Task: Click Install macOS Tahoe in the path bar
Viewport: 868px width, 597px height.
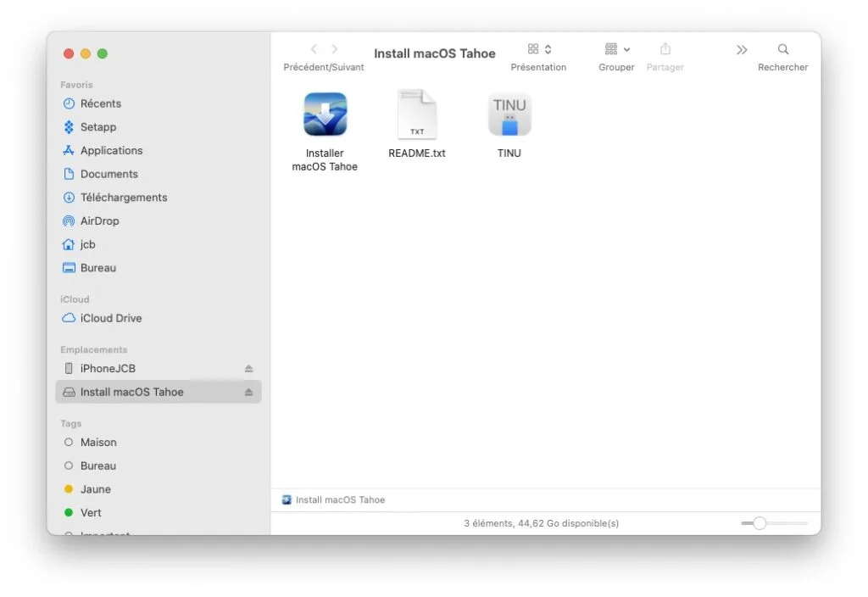Action: pos(334,499)
